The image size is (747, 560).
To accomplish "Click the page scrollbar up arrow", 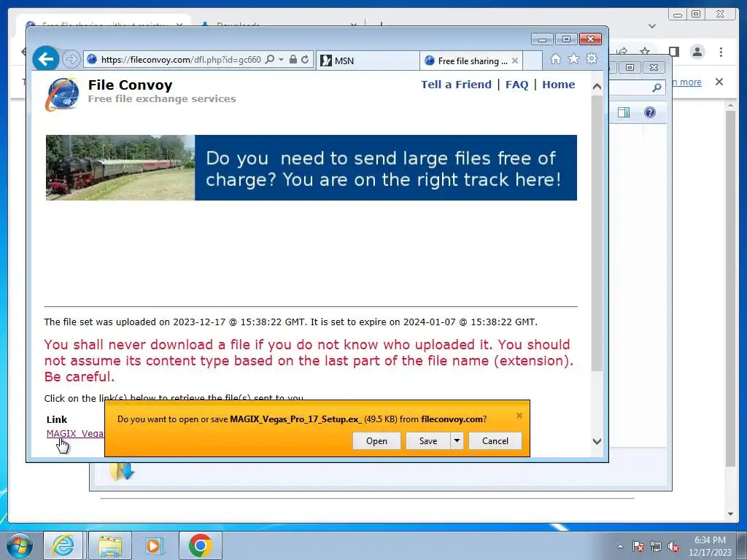I will pyautogui.click(x=597, y=87).
